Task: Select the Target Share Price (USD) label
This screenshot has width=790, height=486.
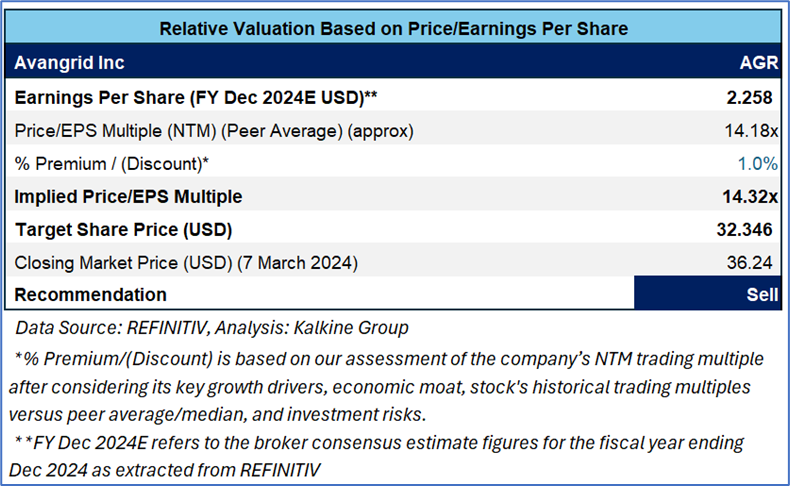Action: point(124,229)
